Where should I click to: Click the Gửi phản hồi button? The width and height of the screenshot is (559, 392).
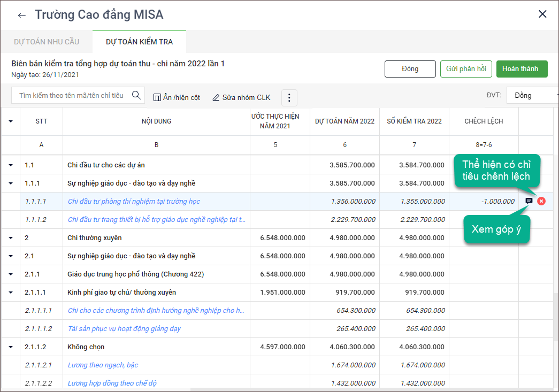[x=465, y=69]
